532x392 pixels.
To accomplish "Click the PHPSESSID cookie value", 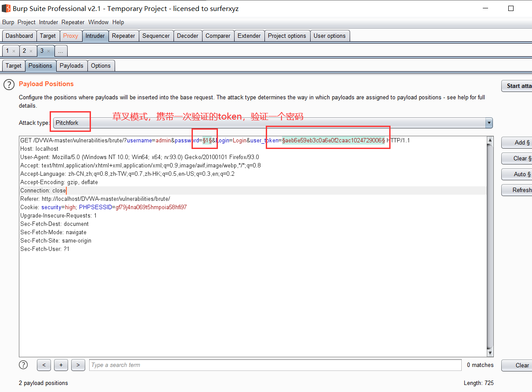I will click(151, 207).
